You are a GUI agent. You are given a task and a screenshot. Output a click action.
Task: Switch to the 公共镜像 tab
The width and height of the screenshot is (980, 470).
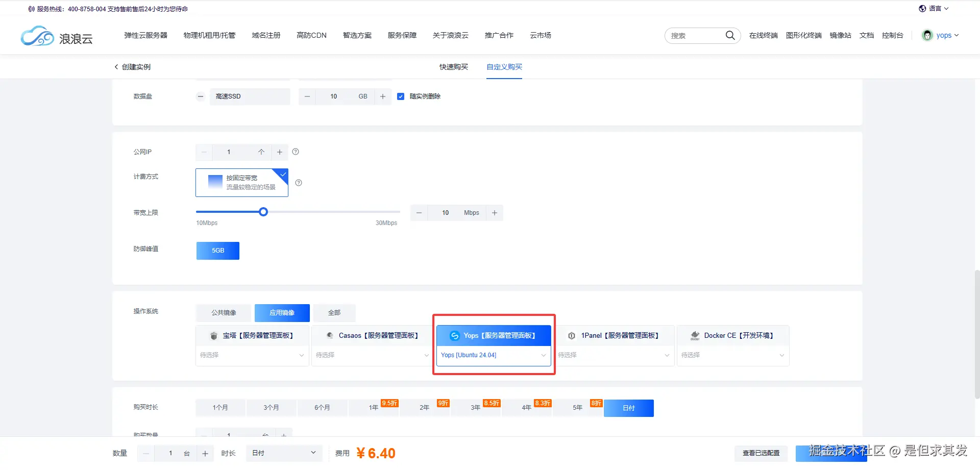pyautogui.click(x=224, y=312)
